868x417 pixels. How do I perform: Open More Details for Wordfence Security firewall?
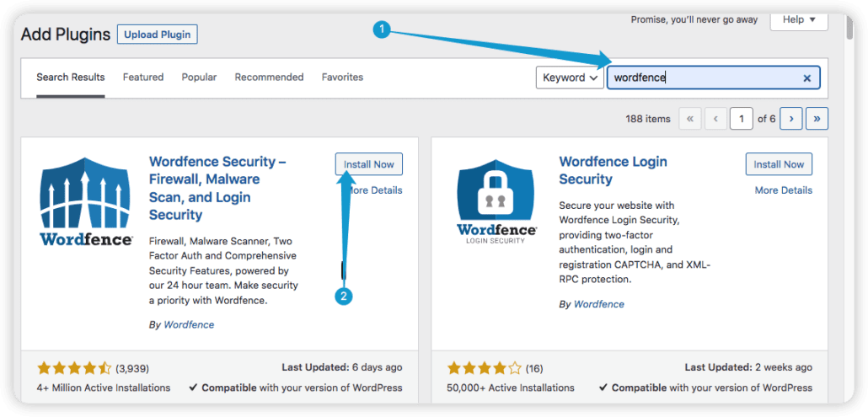tap(376, 190)
